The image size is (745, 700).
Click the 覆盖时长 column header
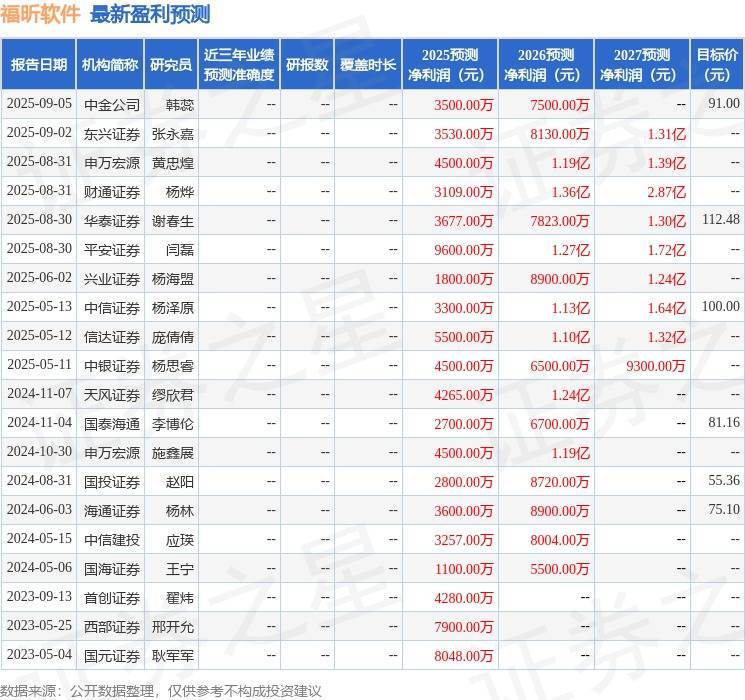pos(368,64)
